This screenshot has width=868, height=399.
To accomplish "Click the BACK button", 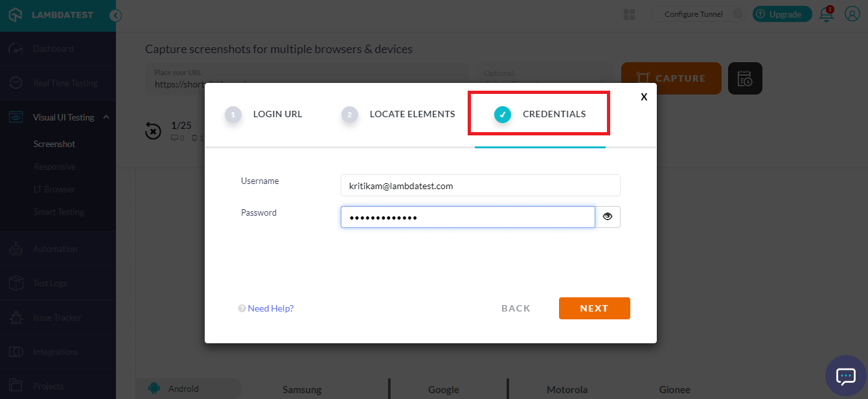I will point(516,308).
